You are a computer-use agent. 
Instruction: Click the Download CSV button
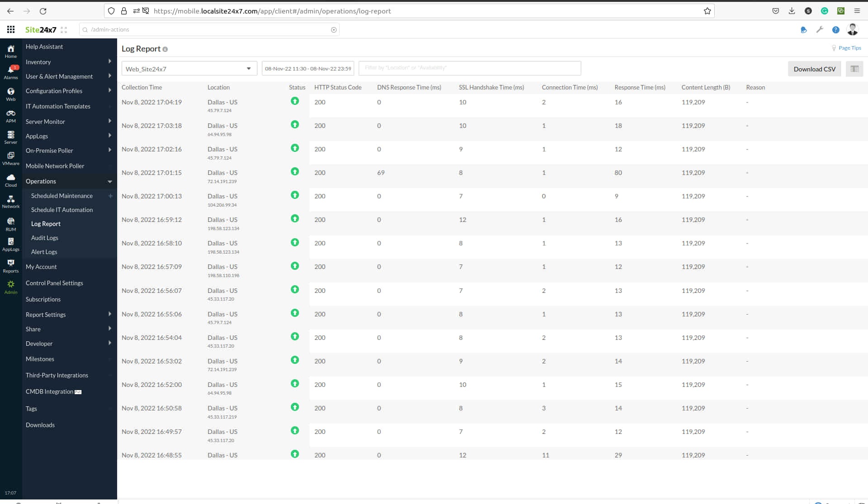click(815, 69)
